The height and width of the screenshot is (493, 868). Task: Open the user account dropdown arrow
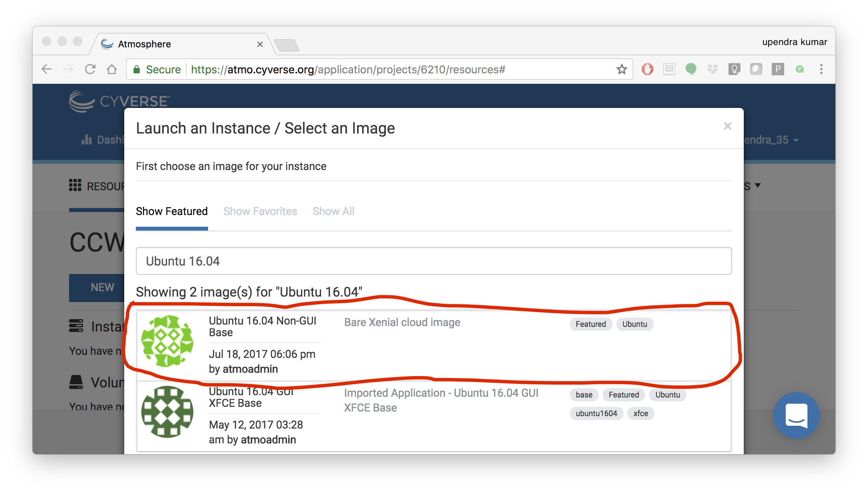tap(796, 141)
